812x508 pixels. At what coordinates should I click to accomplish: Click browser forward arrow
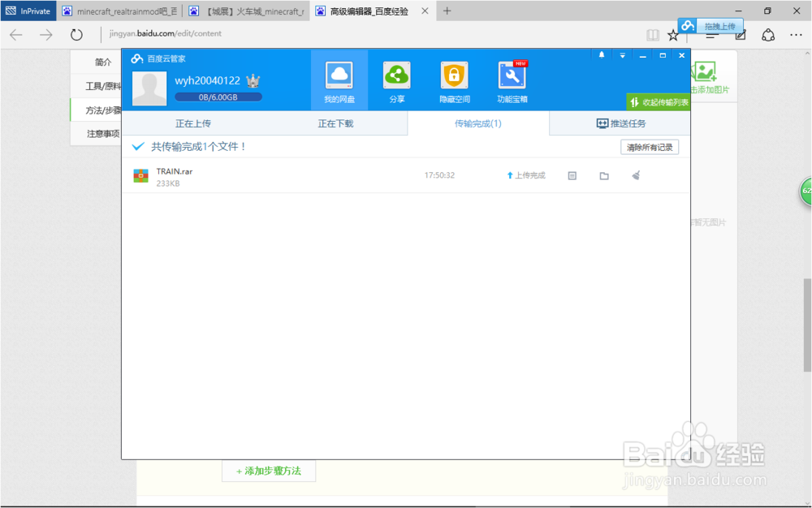pos(46,35)
